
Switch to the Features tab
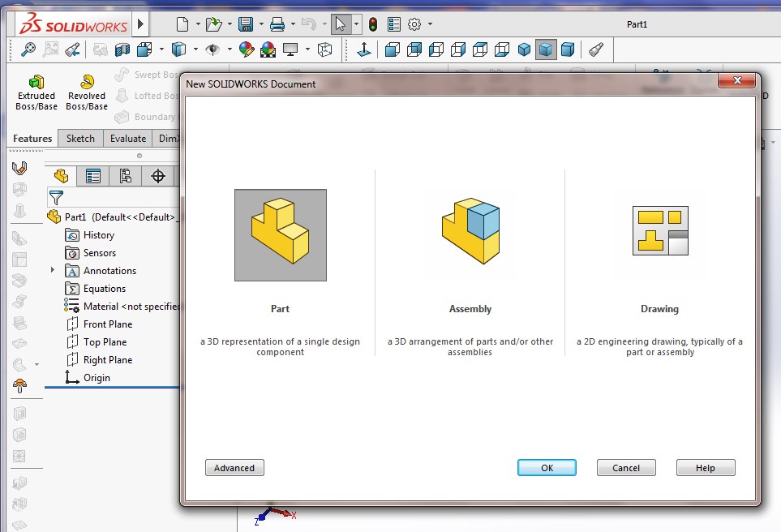(32, 139)
